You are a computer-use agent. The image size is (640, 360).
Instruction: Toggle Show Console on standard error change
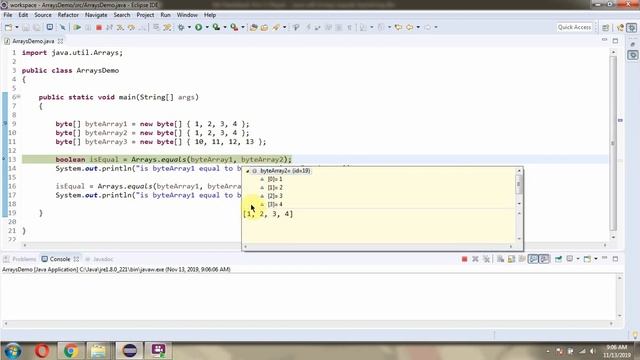[544, 259]
